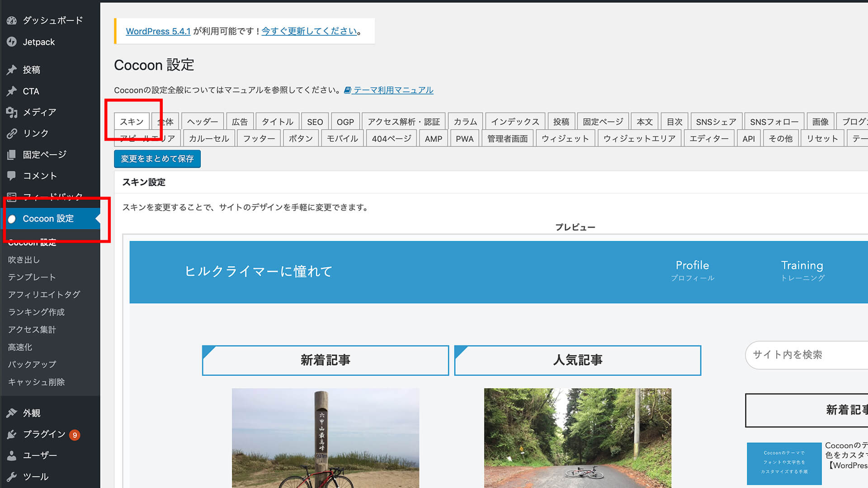Open the SEO settings tab
The width and height of the screenshot is (868, 488).
(315, 122)
